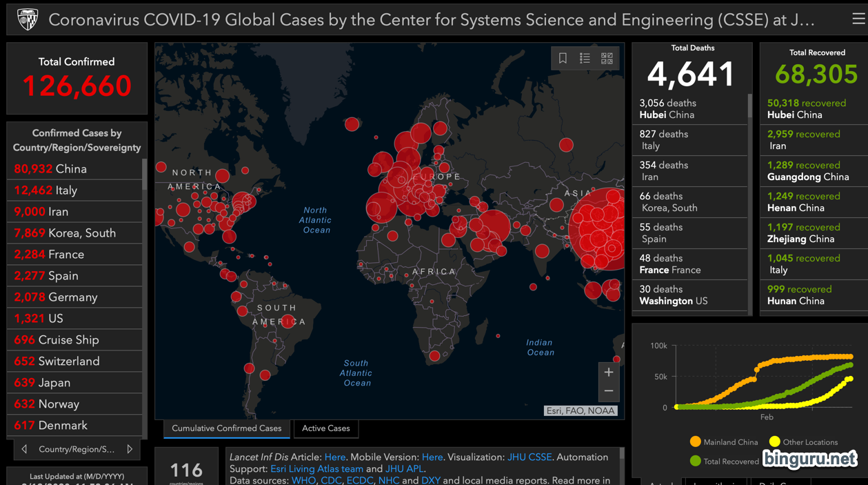868x485 pixels.
Task: Select 2,078 Germany row
Action: click(74, 297)
